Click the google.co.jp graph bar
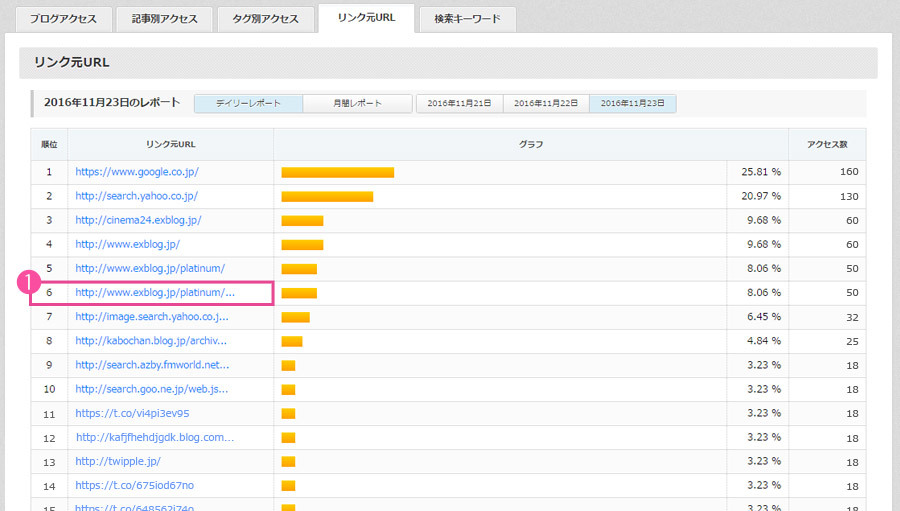The width and height of the screenshot is (900, 511). click(x=338, y=172)
